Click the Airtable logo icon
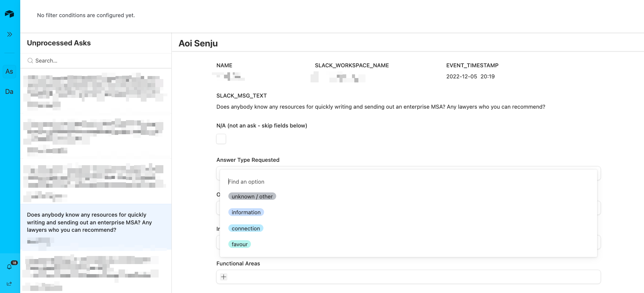Screen dimensions: 644x293 [9, 14]
